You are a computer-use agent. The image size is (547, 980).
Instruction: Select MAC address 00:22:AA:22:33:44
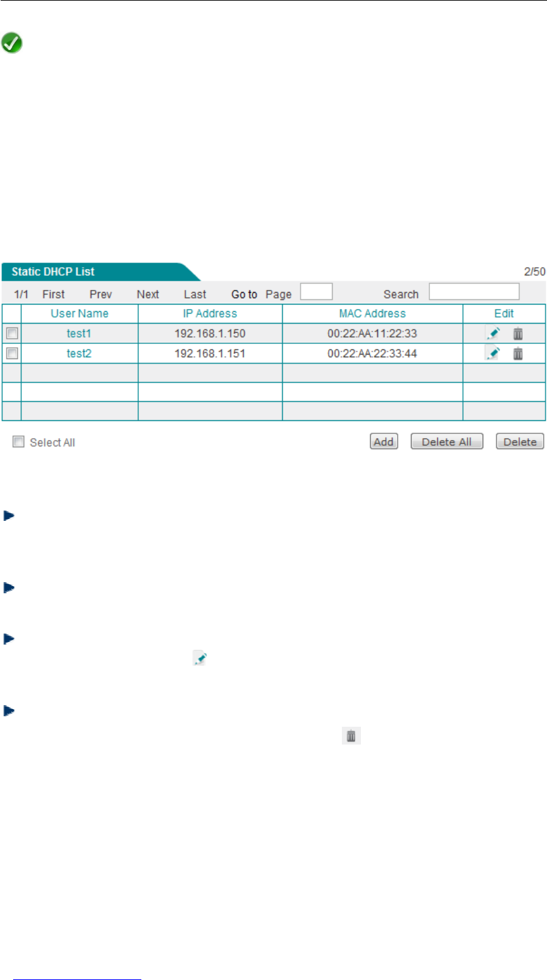pos(372,354)
